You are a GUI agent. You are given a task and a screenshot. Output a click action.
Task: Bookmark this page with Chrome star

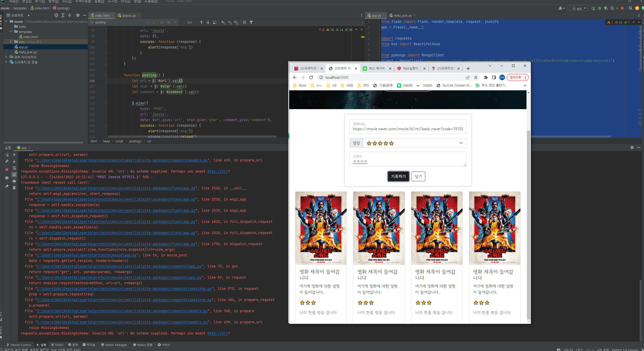click(x=476, y=77)
